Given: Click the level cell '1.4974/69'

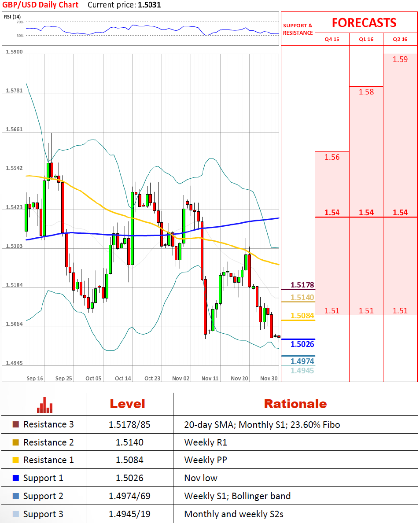Looking at the screenshot, I should point(129,496).
